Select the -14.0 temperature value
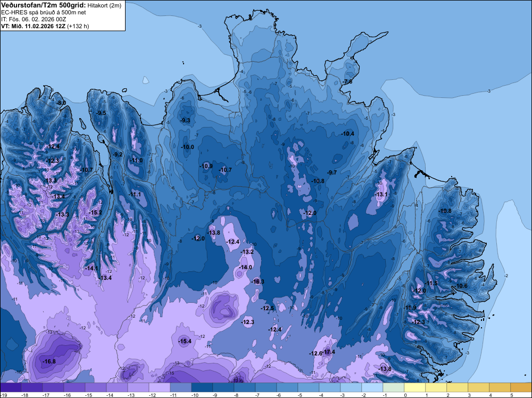 click(246, 267)
